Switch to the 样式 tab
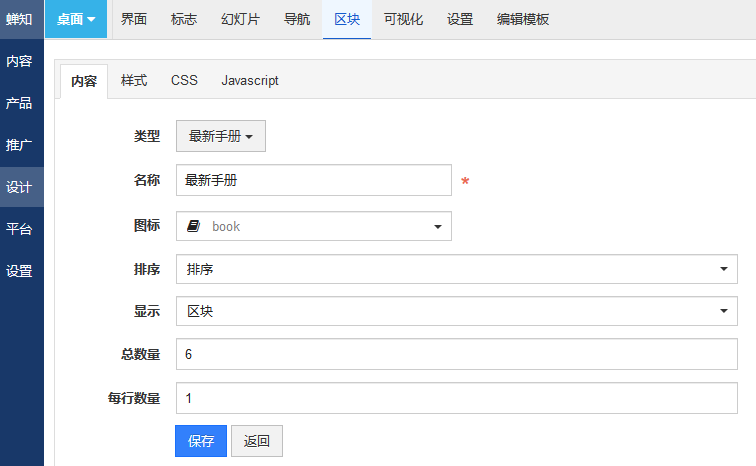Image resolution: width=756 pixels, height=466 pixels. [134, 80]
